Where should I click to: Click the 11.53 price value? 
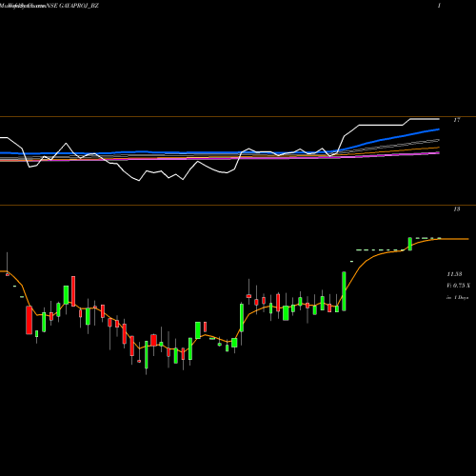coord(454,274)
